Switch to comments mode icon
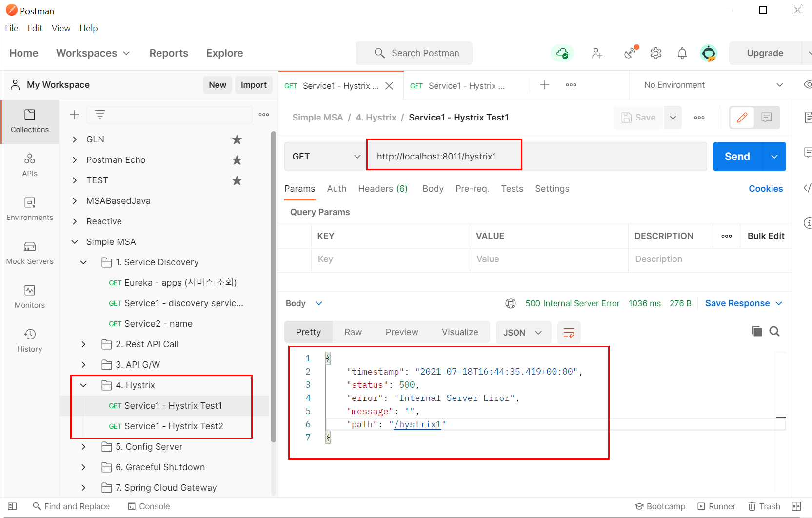 pos(767,118)
